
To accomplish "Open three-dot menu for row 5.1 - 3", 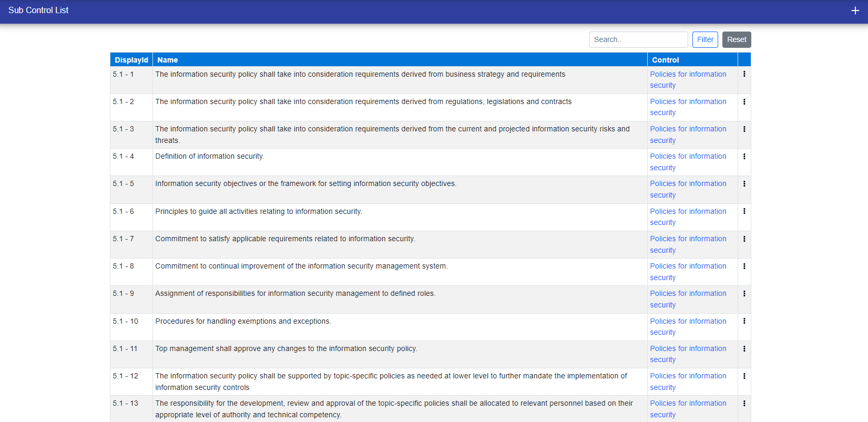I will click(x=744, y=129).
